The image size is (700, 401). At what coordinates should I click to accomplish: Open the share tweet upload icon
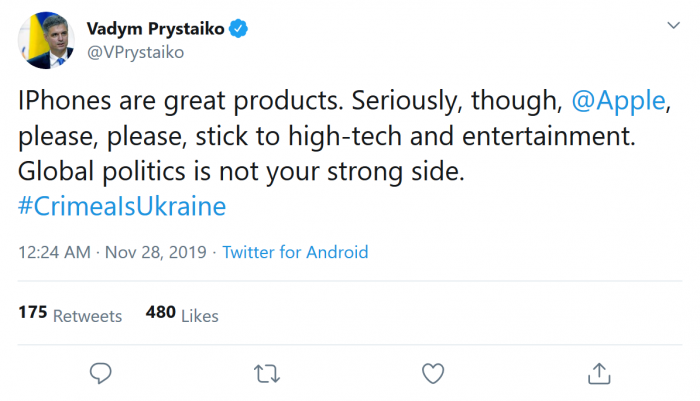(x=598, y=373)
